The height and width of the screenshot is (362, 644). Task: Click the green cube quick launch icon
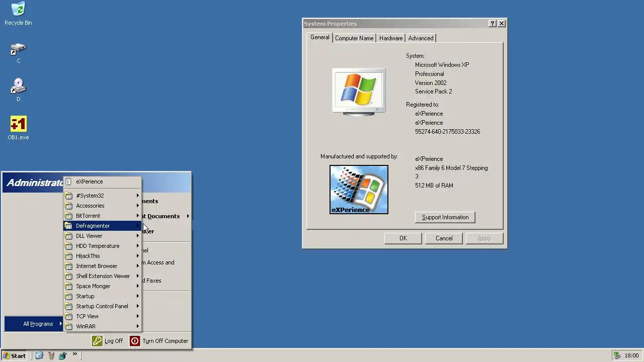tap(62, 355)
